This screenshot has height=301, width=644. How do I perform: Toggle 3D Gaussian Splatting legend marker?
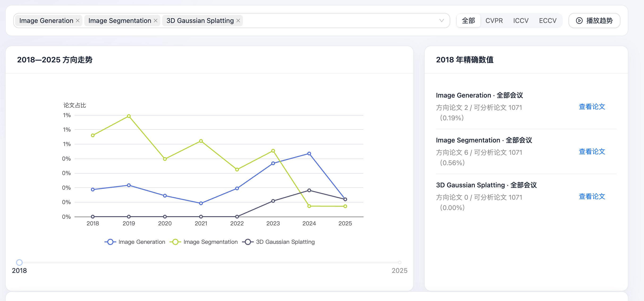coord(248,242)
